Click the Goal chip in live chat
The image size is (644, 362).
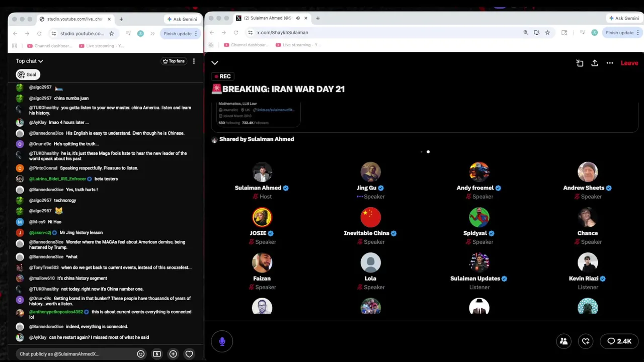27,74
